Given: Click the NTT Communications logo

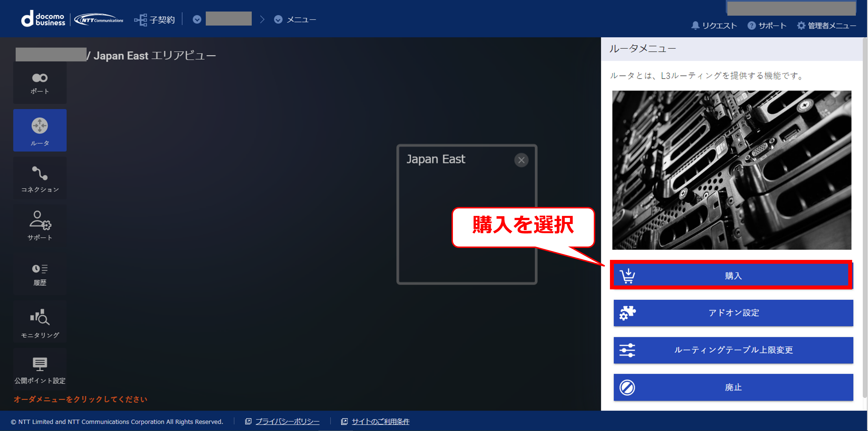Looking at the screenshot, I should [x=99, y=19].
